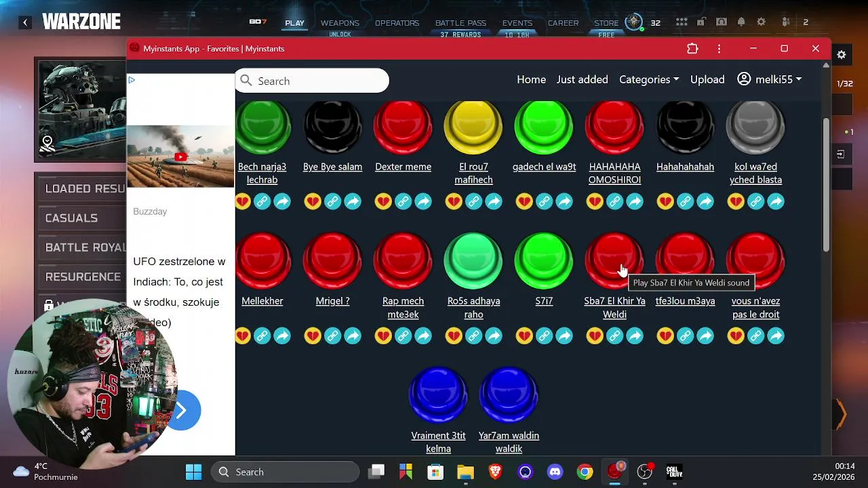This screenshot has width=868, height=488.
Task: Play the Dexter meme red button
Action: (403, 127)
